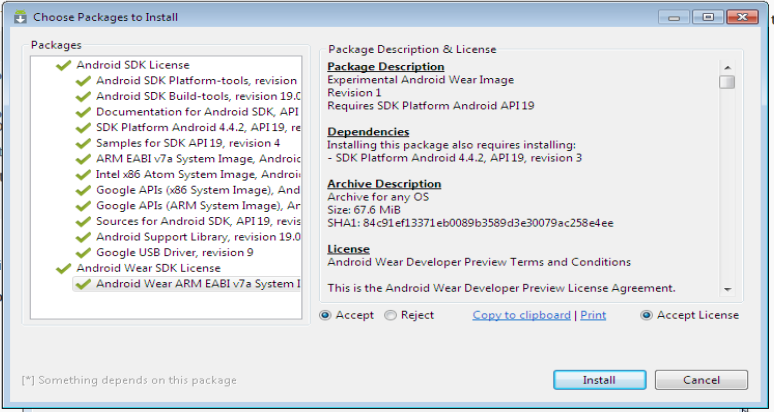Click checkmark icon next to Google USB Driver
774x412 pixels.
[83, 253]
